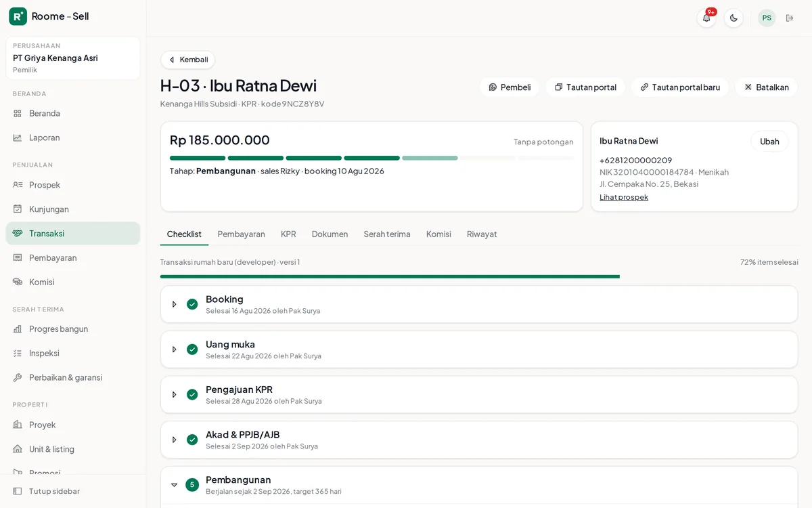Expand the Uang muka checklist section
Viewport: 812px width, 508px height.
175,350
